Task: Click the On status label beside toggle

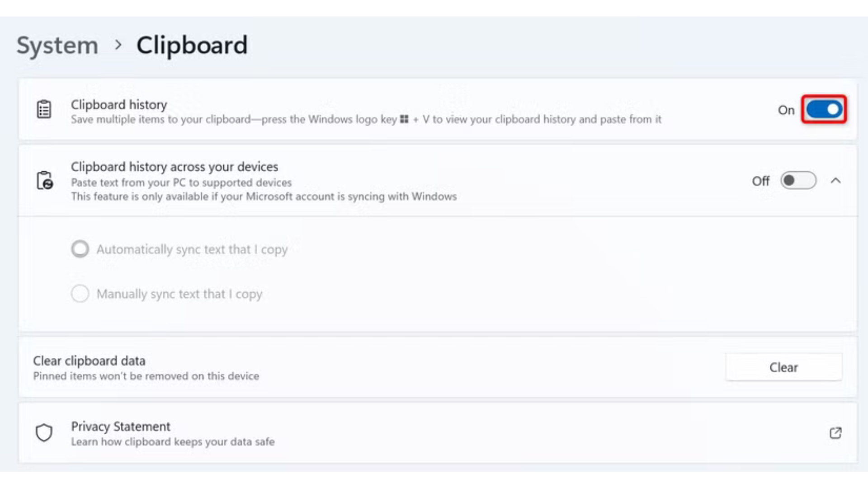Action: 786,110
